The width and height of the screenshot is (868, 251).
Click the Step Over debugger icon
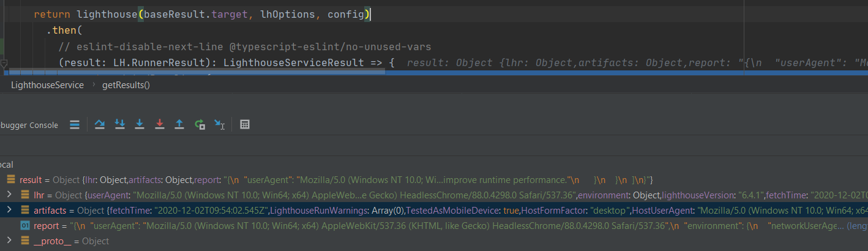pyautogui.click(x=100, y=124)
